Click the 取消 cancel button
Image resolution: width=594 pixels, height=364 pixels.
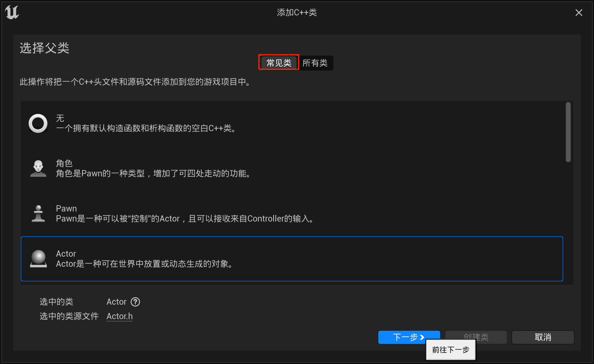click(x=543, y=337)
